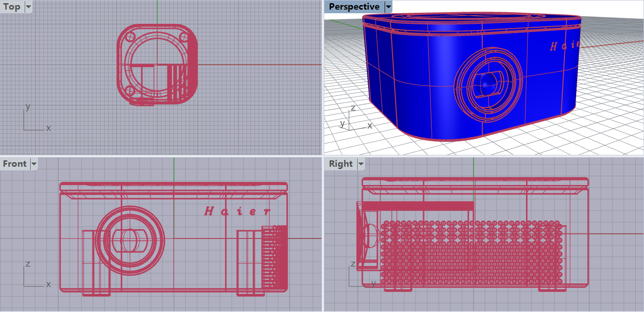Expand the Front viewport dropdown arrow

click(x=34, y=164)
